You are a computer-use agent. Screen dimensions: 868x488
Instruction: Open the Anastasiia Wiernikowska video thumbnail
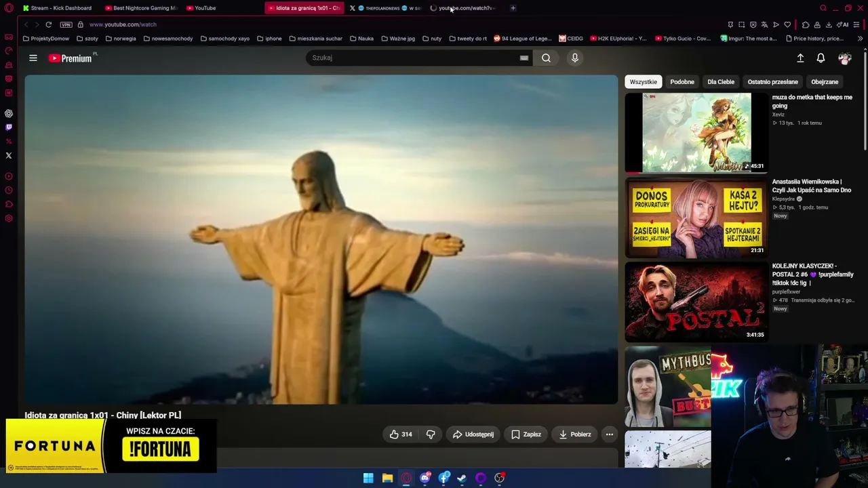click(x=696, y=218)
